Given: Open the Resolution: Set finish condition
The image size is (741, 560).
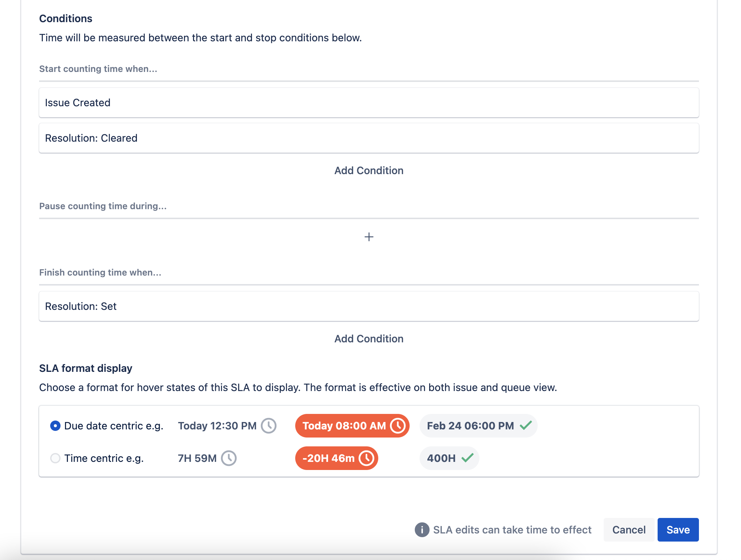Looking at the screenshot, I should pyautogui.click(x=369, y=306).
